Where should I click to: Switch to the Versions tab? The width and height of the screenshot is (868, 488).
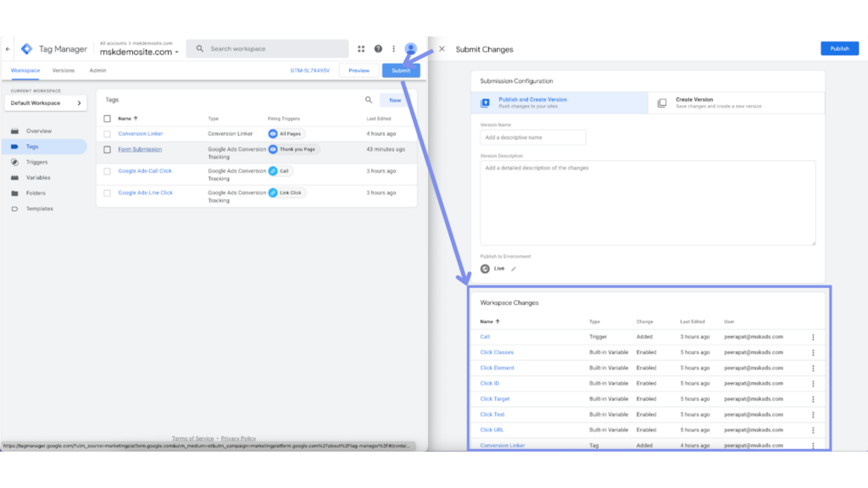coord(63,70)
